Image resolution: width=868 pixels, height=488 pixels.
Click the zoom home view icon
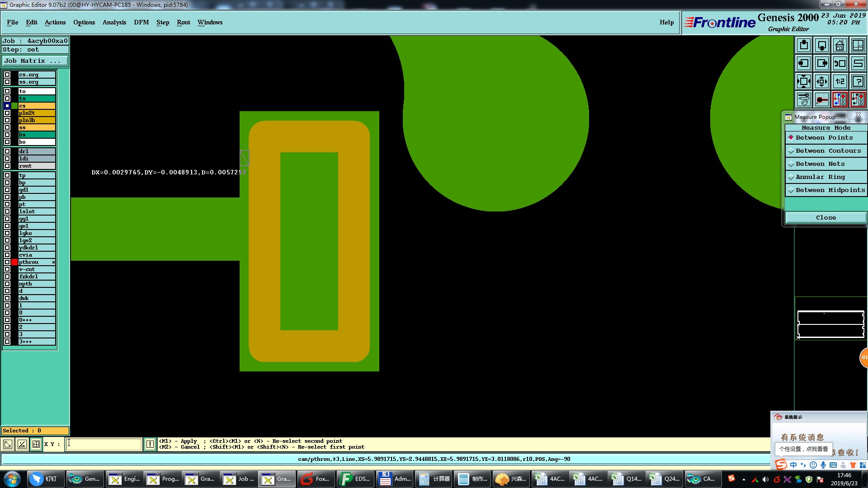(840, 45)
